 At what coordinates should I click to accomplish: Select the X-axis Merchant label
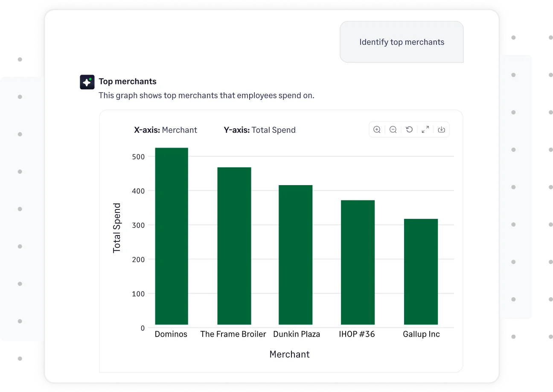coord(166,130)
